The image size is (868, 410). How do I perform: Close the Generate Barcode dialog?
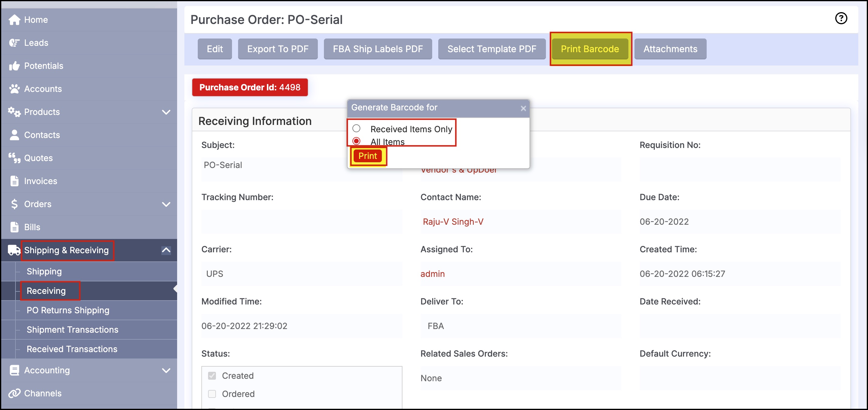(523, 109)
